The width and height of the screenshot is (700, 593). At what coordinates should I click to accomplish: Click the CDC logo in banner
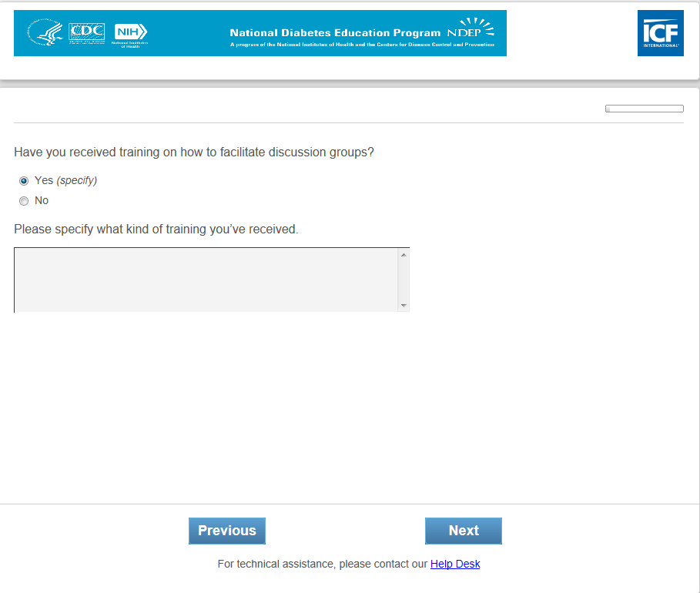86,33
